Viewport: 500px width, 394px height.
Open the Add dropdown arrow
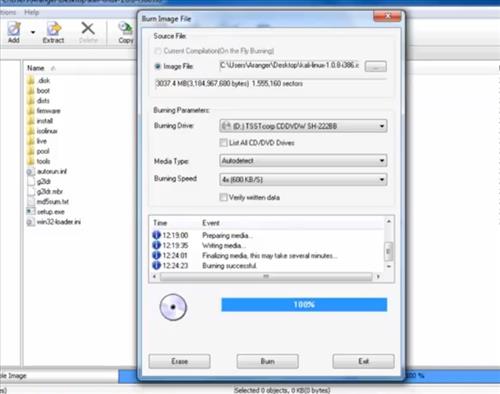coord(33,32)
